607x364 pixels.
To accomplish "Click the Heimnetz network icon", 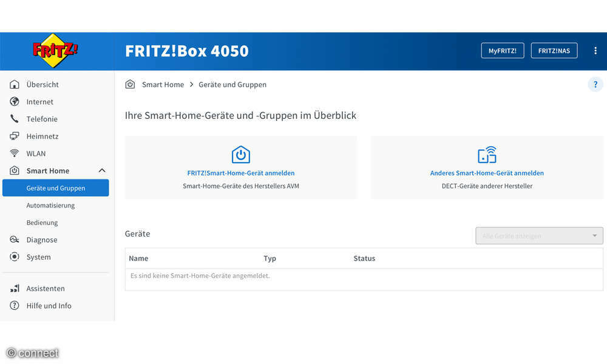I will click(15, 136).
